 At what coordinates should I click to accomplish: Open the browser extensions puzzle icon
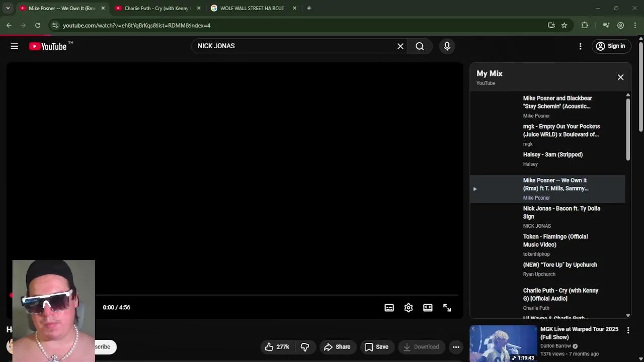click(x=585, y=25)
